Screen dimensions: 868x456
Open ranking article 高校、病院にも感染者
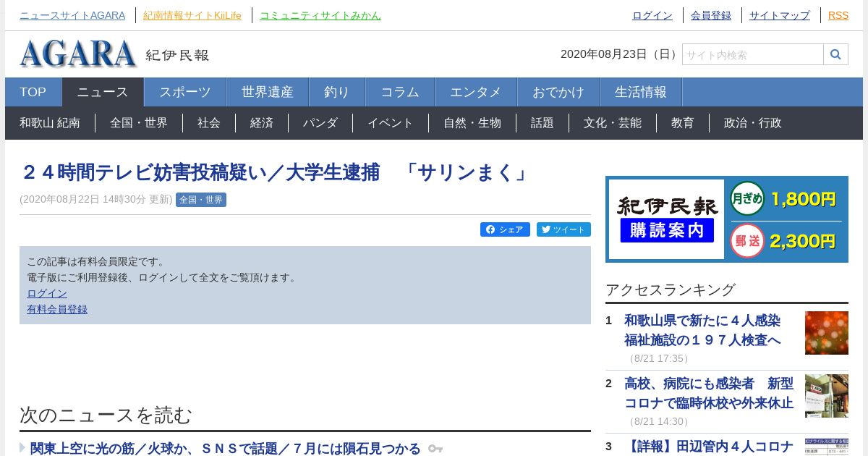click(x=709, y=393)
